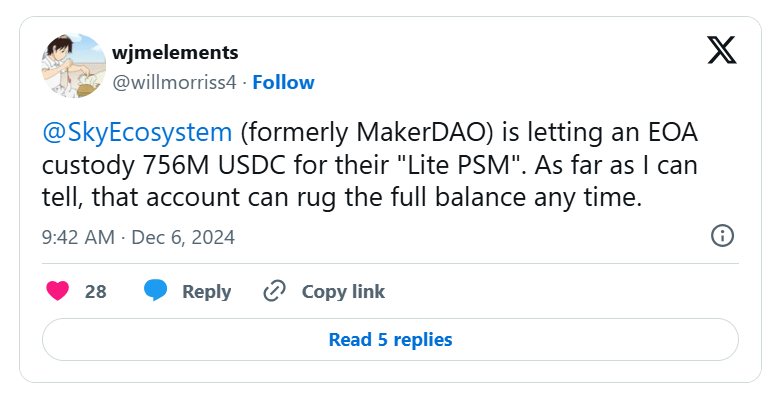This screenshot has height=402, width=783.
Task: Open Read 5 replies button
Action: click(x=390, y=340)
